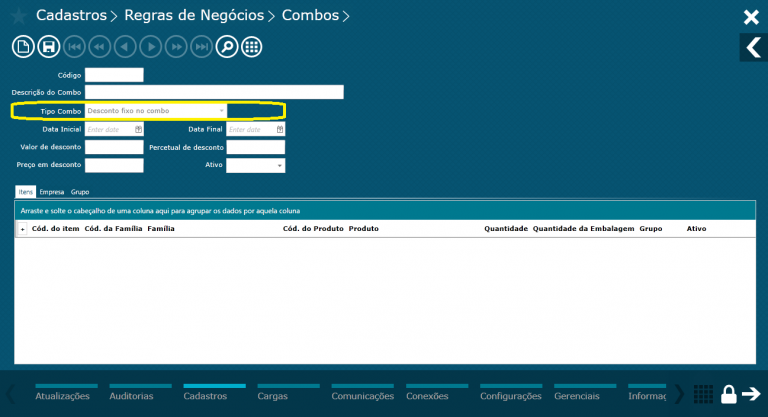Sort by Quantidade column header
768x417 pixels.
tap(506, 229)
